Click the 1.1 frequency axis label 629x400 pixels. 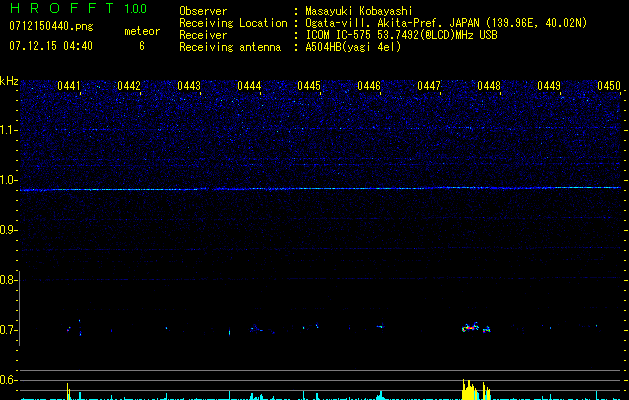9,130
